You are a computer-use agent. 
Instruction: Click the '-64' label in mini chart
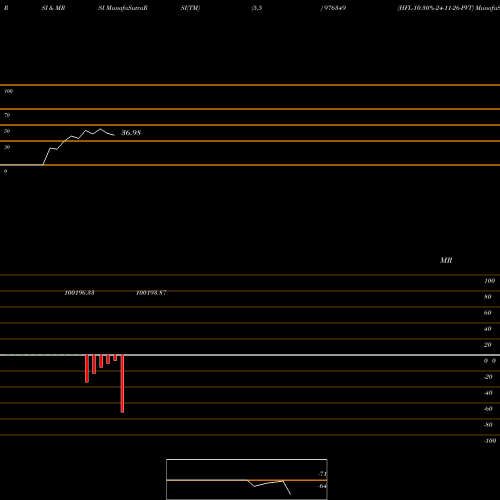(x=322, y=486)
